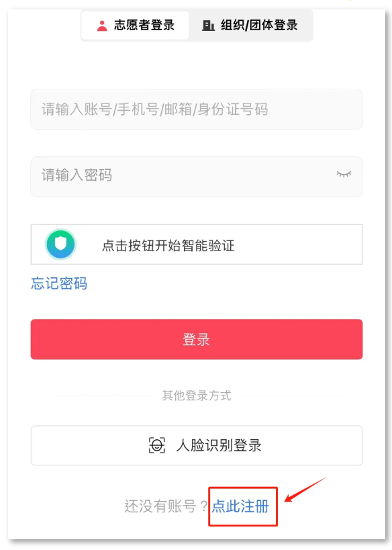This screenshot has width=392, height=550.
Task: Start 点击按钮开始智能验证 smart verification
Action: (197, 244)
